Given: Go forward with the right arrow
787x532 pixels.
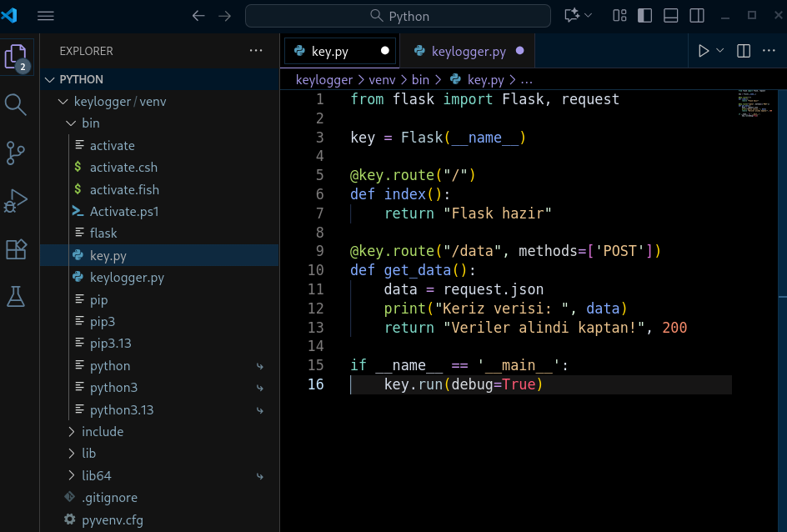Looking at the screenshot, I should pyautogui.click(x=225, y=16).
